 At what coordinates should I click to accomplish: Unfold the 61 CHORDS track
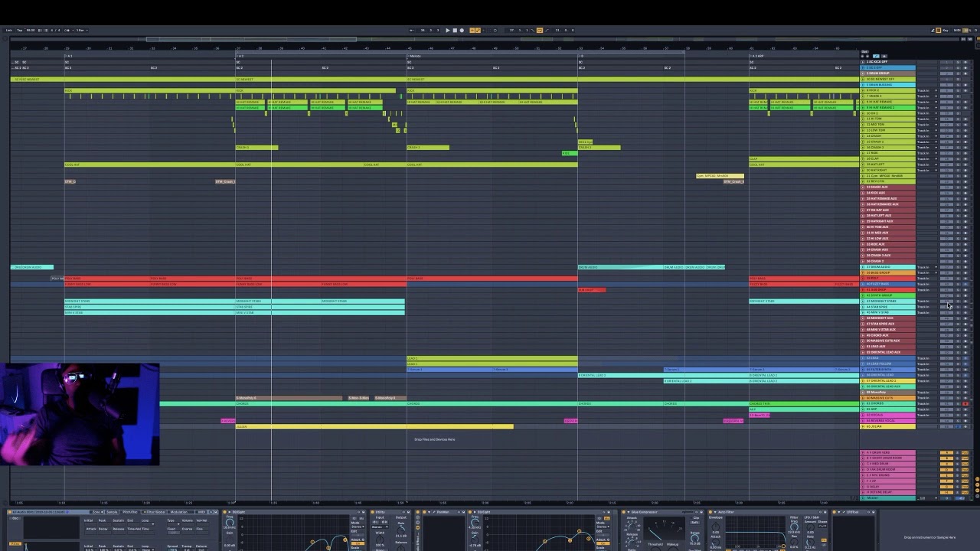tap(862, 403)
